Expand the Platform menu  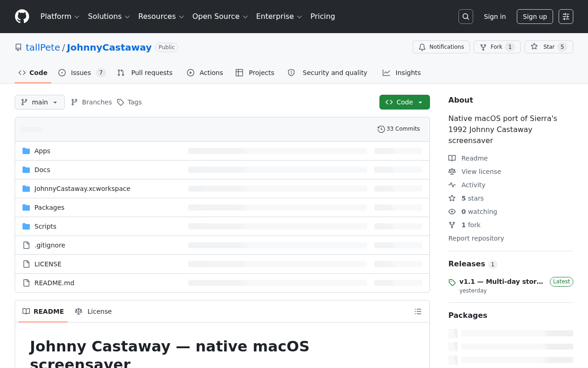60,17
